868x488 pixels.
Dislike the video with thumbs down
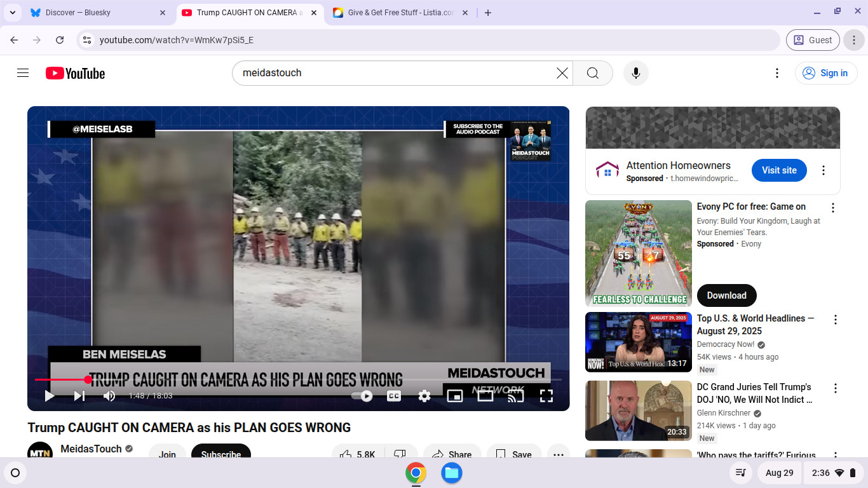tap(400, 455)
